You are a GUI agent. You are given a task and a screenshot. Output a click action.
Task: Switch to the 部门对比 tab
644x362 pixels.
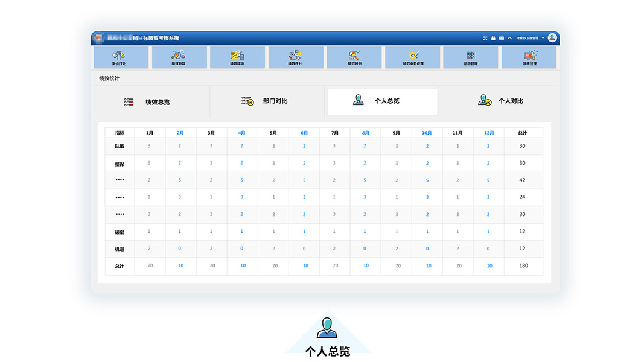[267, 101]
